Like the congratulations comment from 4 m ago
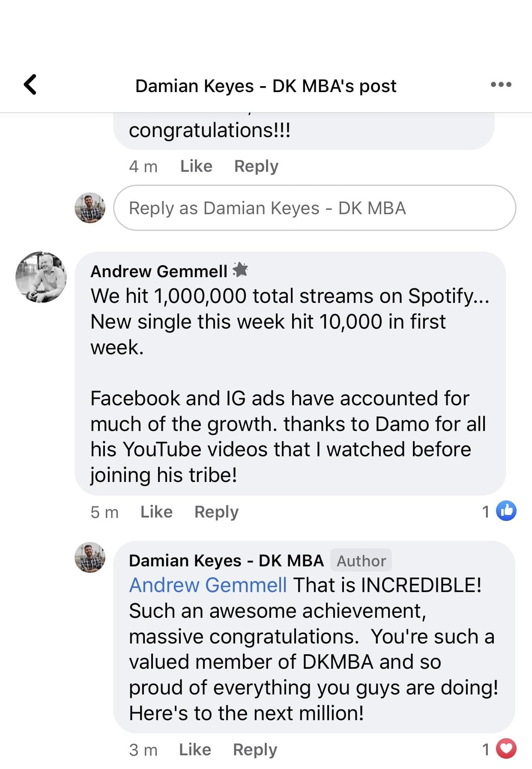532x769 pixels. click(x=196, y=166)
